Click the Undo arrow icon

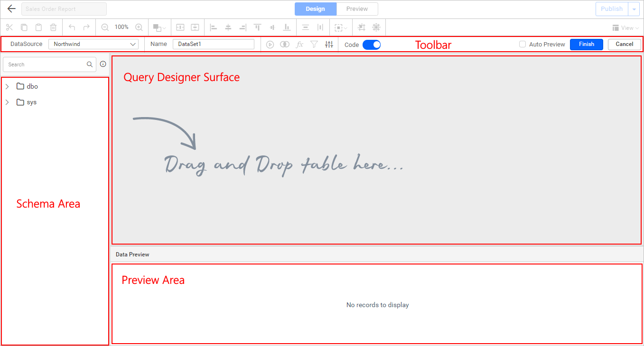pyautogui.click(x=71, y=27)
